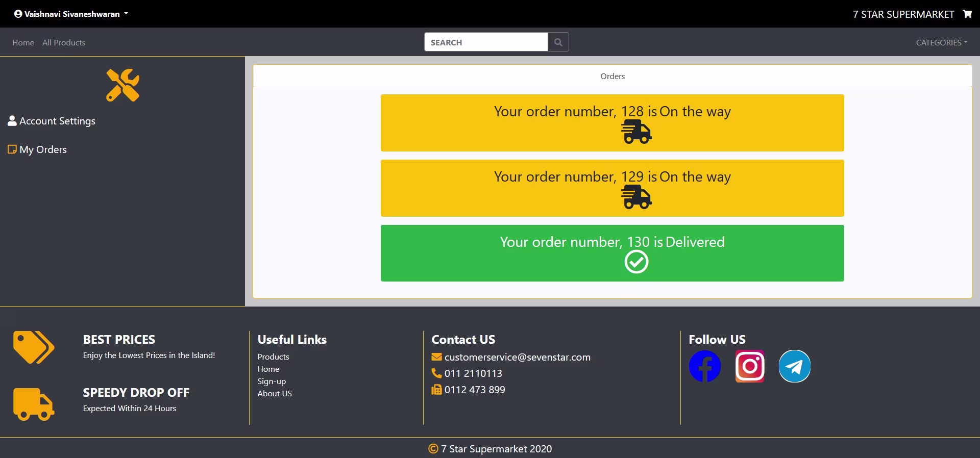Click the search magnifier button
This screenshot has height=458, width=980.
(558, 42)
